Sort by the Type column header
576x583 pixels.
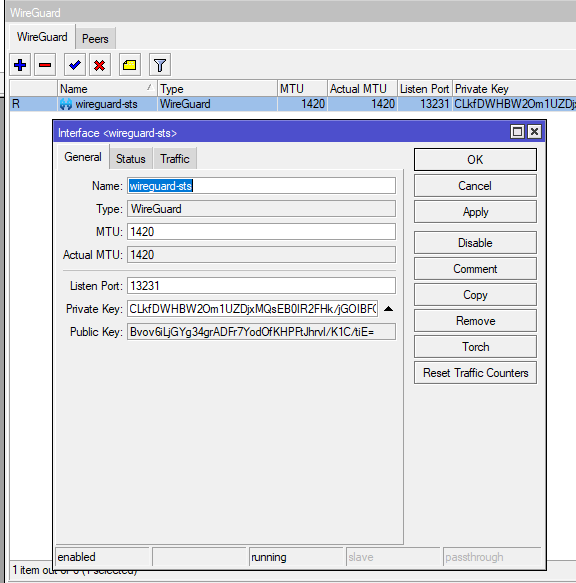[x=217, y=88]
